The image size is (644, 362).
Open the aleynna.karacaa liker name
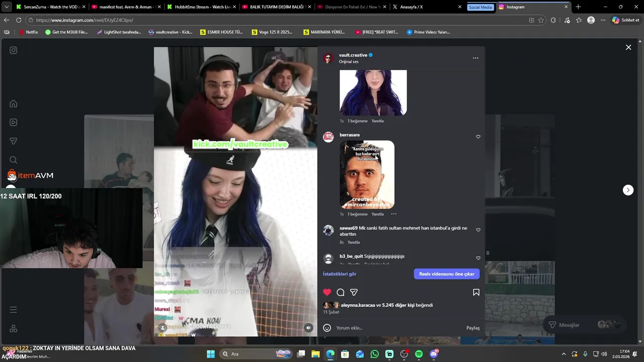pos(358,305)
